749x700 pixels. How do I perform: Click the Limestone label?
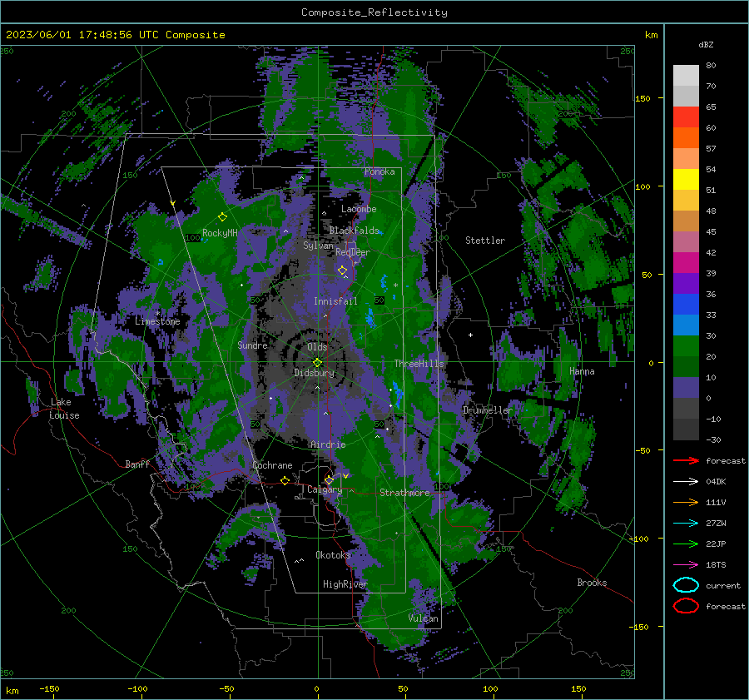[x=157, y=321]
